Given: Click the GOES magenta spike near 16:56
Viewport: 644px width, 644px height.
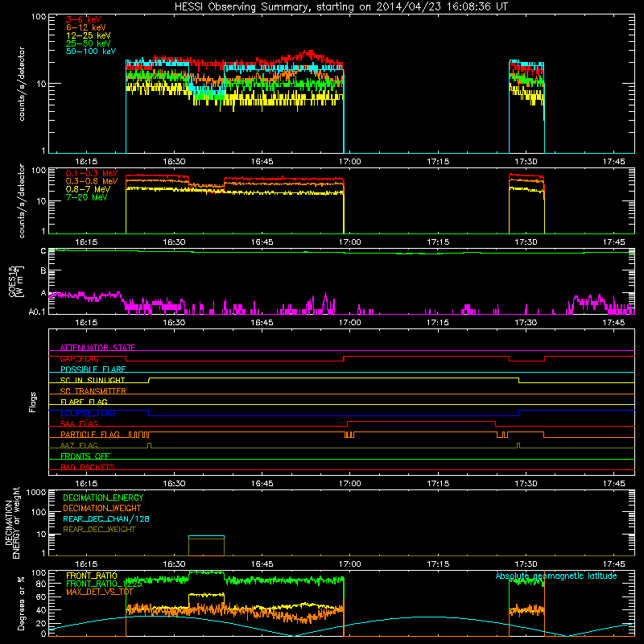Looking at the screenshot, I should pyautogui.click(x=326, y=303).
